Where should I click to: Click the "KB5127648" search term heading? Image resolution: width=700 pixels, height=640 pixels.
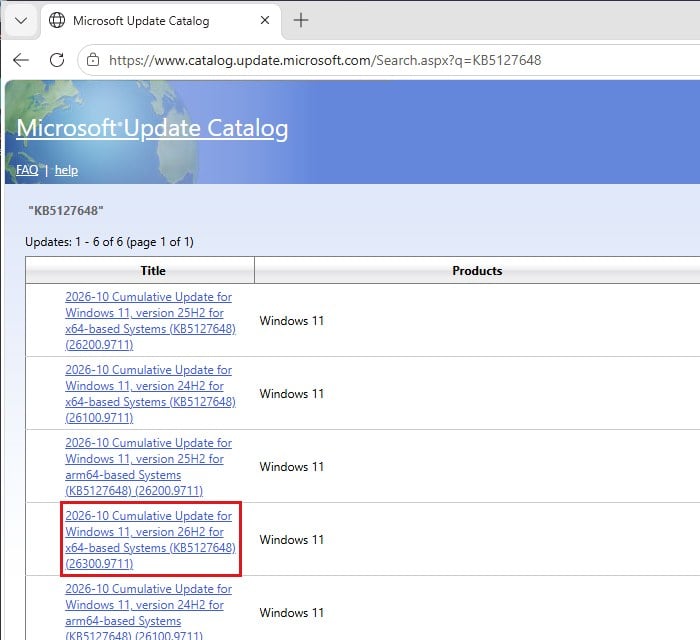coord(66,211)
